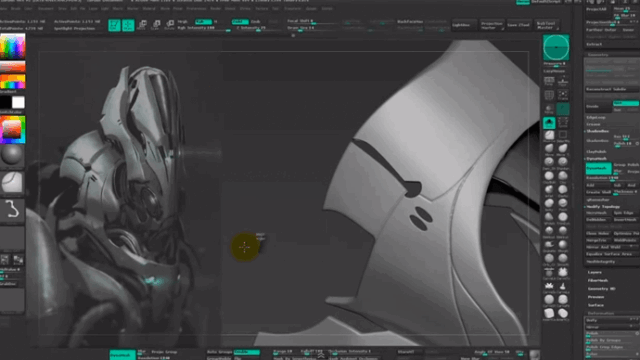Screen dimensions: 640x360
Task: Click the Draw mode button in top toolbar
Action: pyautogui.click(x=128, y=25)
